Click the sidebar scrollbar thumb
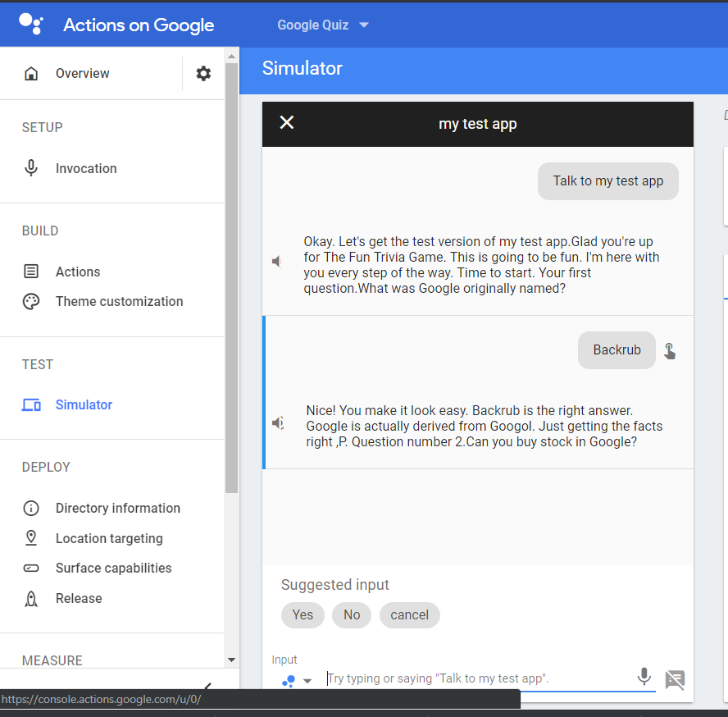 click(231, 278)
